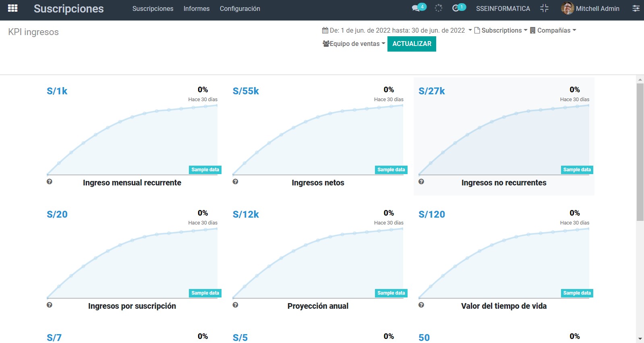The height and width of the screenshot is (343, 644).
Task: Click the S/20 value
Action: [x=57, y=214]
